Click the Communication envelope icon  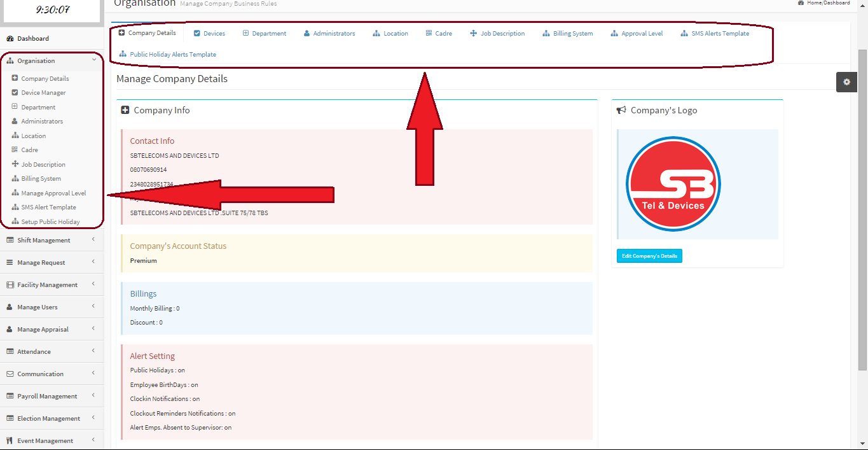[x=10, y=374]
